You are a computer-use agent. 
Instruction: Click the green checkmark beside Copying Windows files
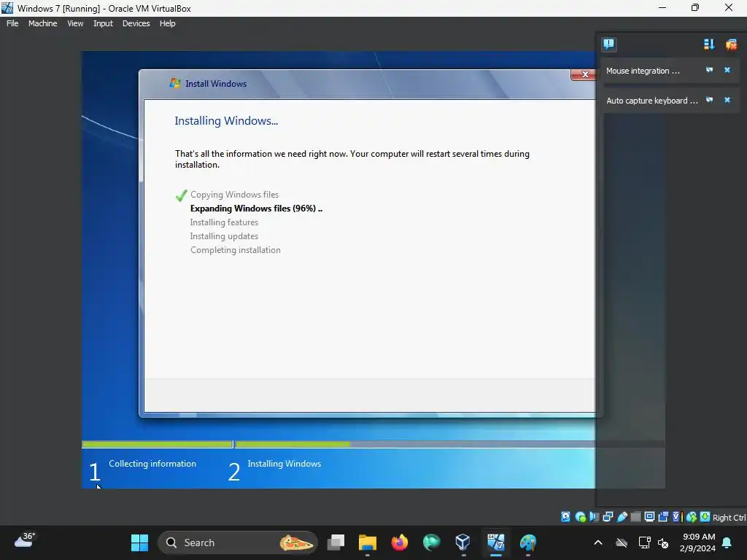coord(181,195)
